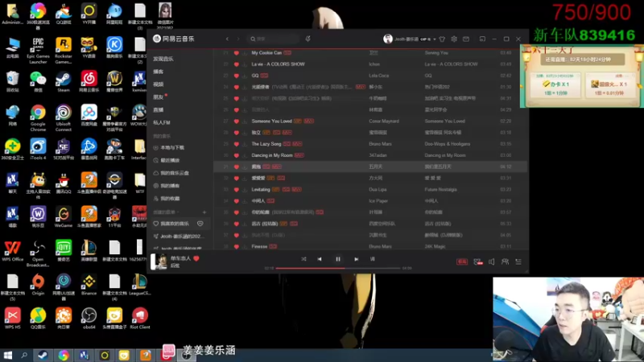Add a new playlist with the plus icon
Screen dimensions: 644x362
(204, 212)
